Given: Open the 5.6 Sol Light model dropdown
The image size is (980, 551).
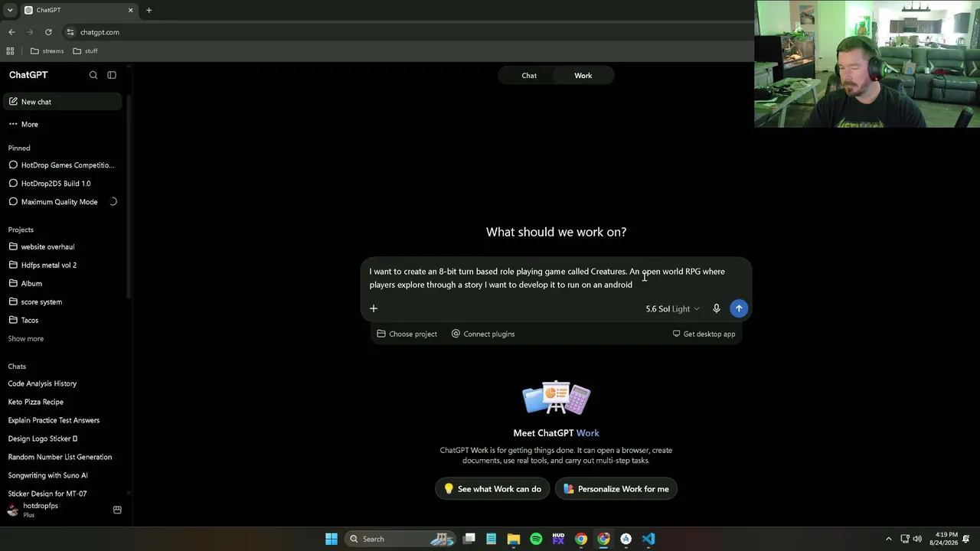Looking at the screenshot, I should 672,308.
